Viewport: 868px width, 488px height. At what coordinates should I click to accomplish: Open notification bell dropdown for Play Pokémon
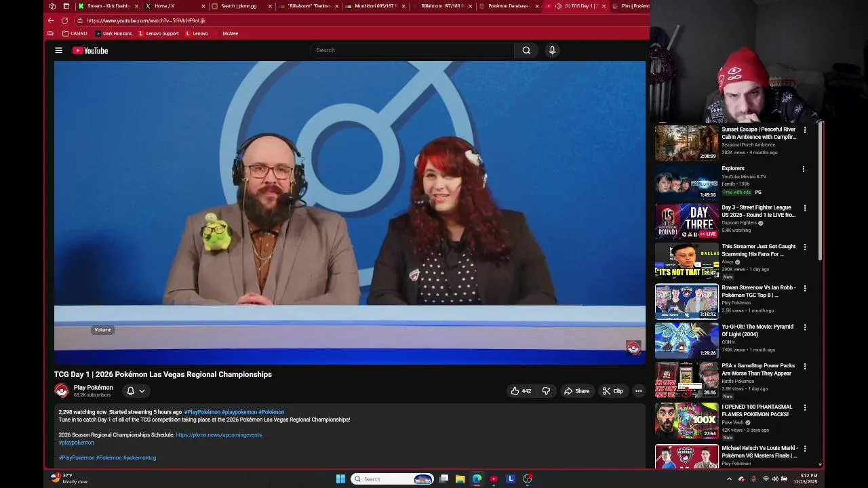coord(136,391)
